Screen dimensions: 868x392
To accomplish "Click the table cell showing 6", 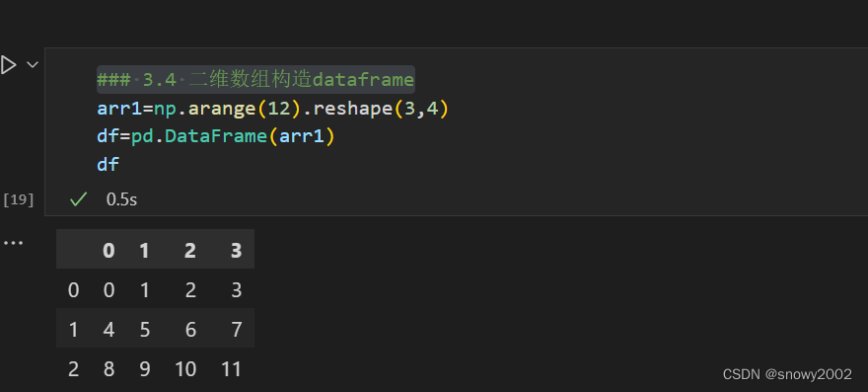I will [190, 330].
